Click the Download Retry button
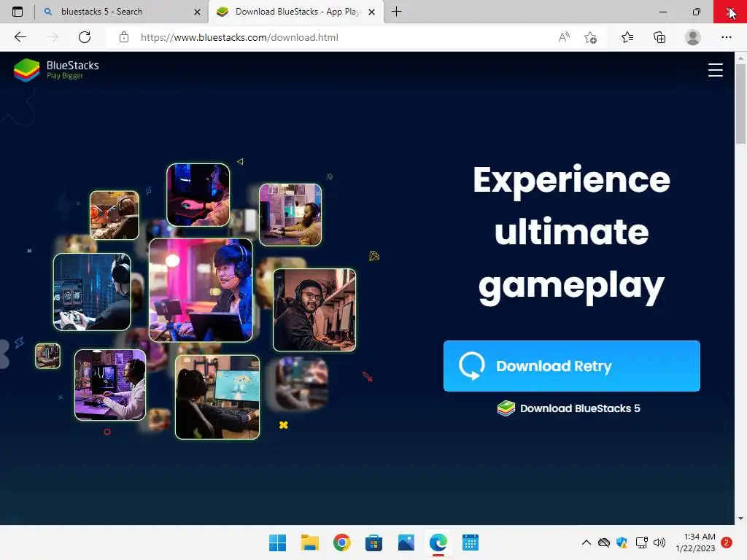The height and width of the screenshot is (560, 747). click(572, 366)
